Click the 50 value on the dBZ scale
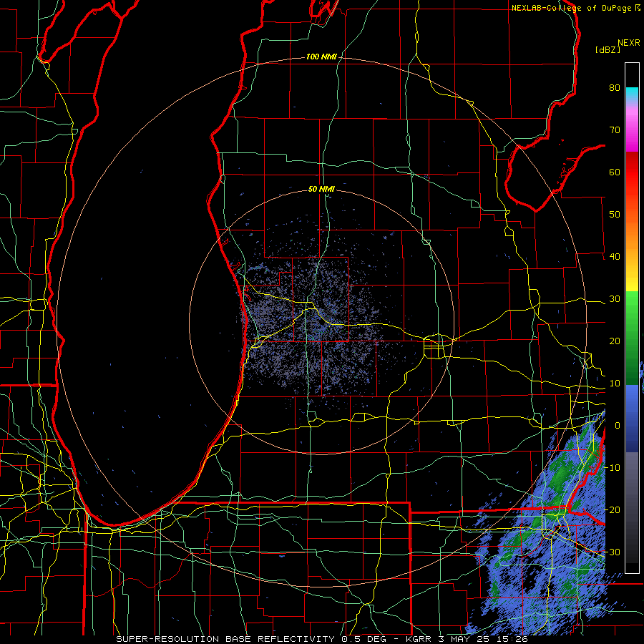The width and height of the screenshot is (644, 644). click(x=615, y=215)
